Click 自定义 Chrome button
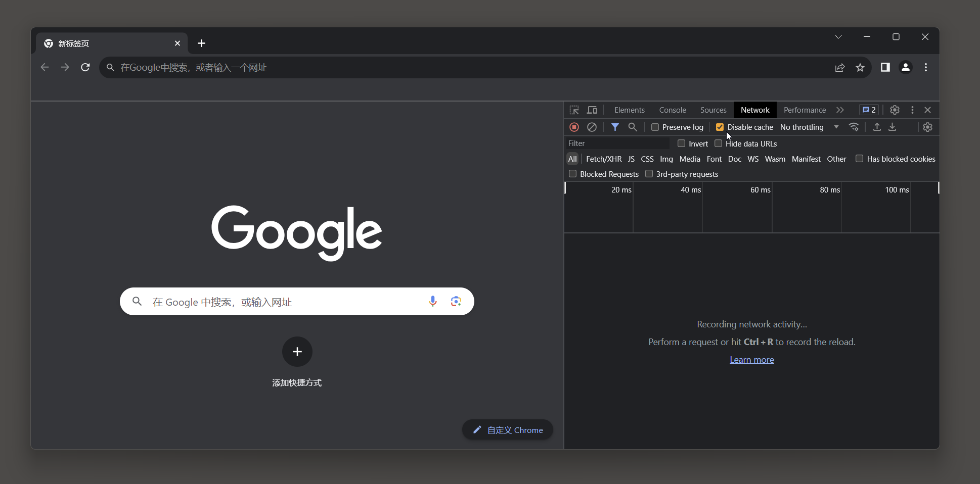 click(x=507, y=429)
